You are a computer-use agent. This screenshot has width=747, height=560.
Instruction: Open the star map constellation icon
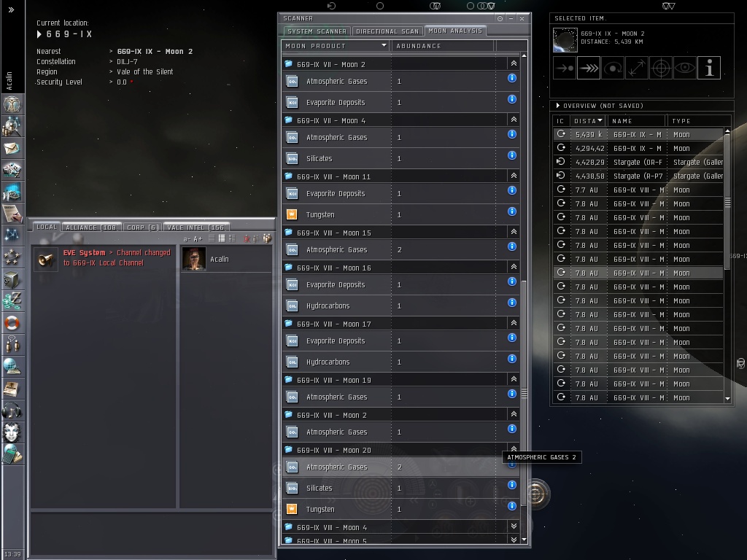coord(12,236)
